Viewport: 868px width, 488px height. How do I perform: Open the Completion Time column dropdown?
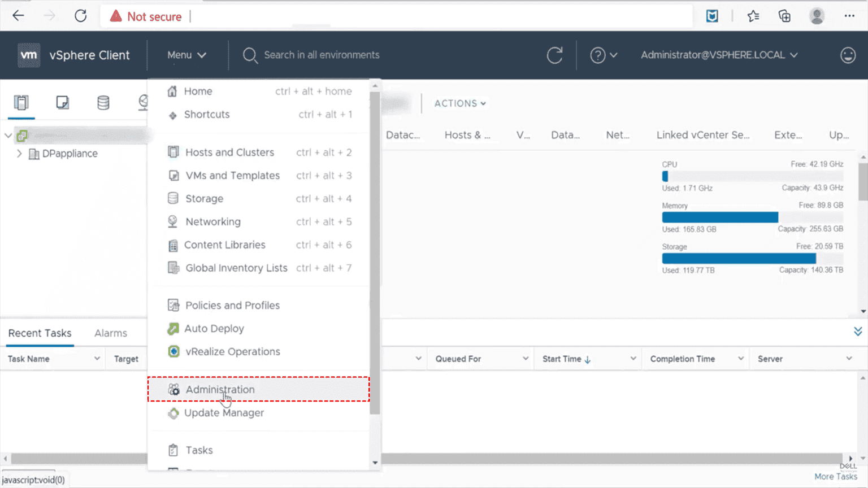click(740, 359)
